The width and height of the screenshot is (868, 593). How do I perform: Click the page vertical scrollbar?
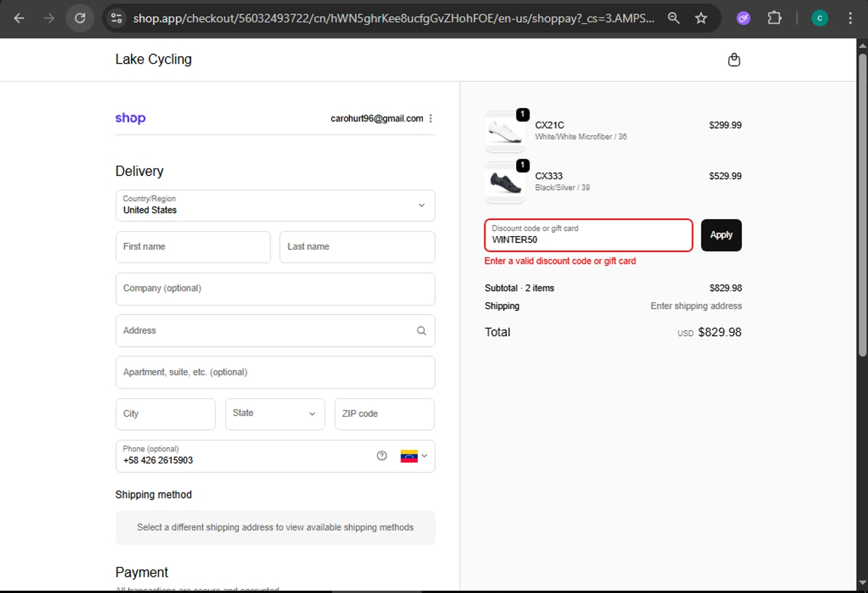[862, 205]
